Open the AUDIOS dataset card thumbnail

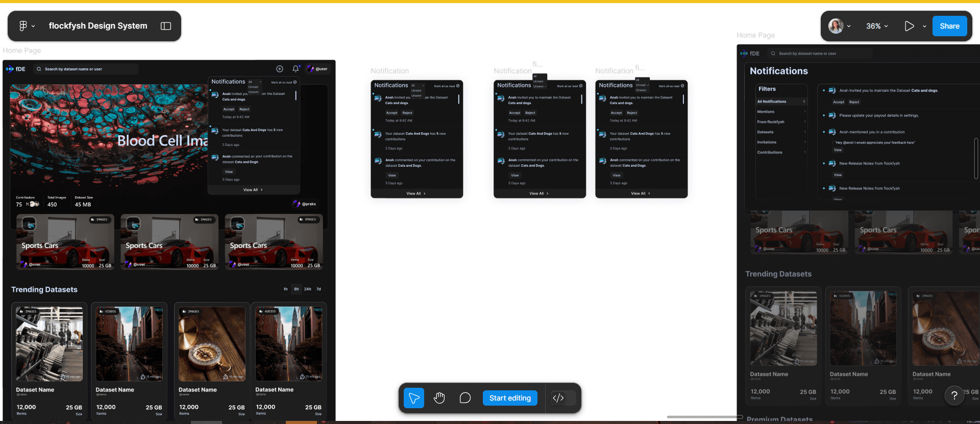click(289, 343)
